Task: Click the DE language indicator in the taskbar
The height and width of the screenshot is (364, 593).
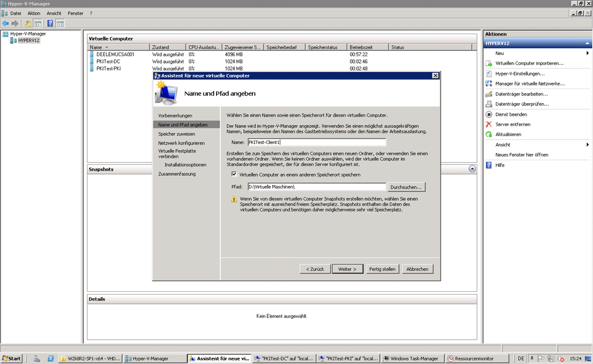Action: (521, 358)
